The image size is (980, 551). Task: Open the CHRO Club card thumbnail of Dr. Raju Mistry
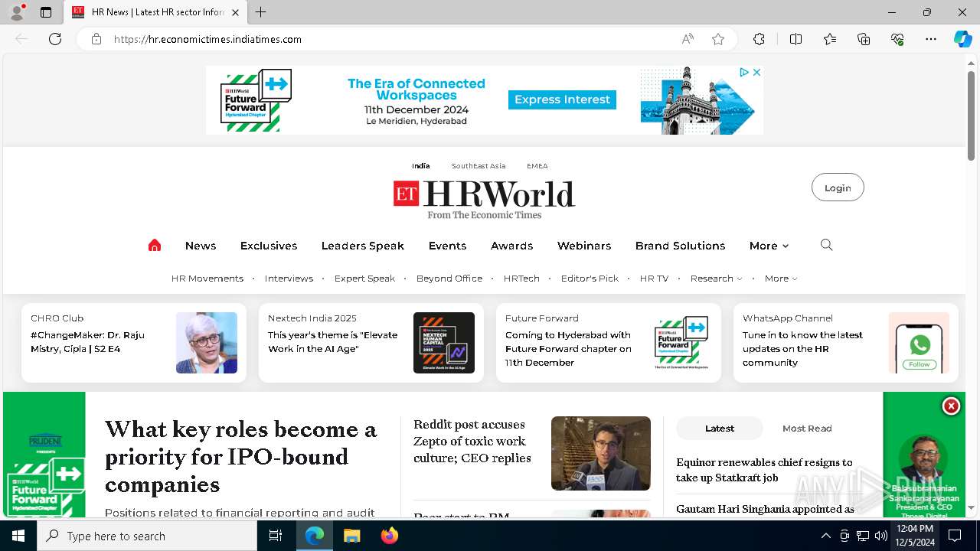click(x=207, y=343)
